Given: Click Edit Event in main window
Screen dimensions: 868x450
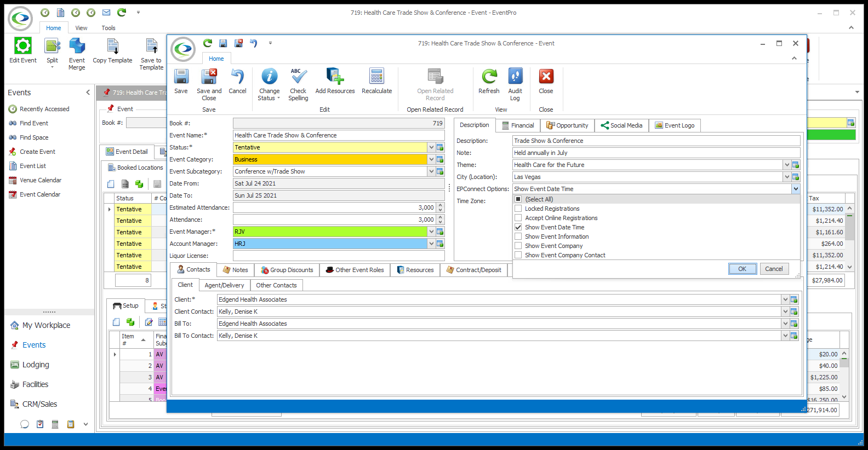Looking at the screenshot, I should (x=23, y=51).
